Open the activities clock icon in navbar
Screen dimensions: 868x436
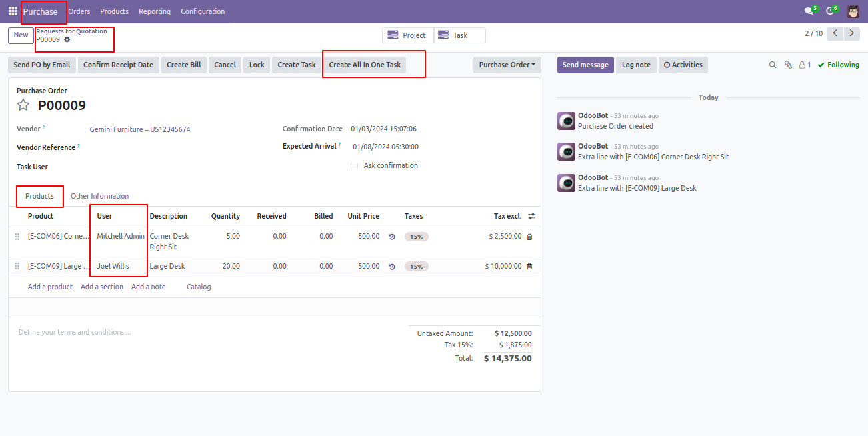(831, 11)
